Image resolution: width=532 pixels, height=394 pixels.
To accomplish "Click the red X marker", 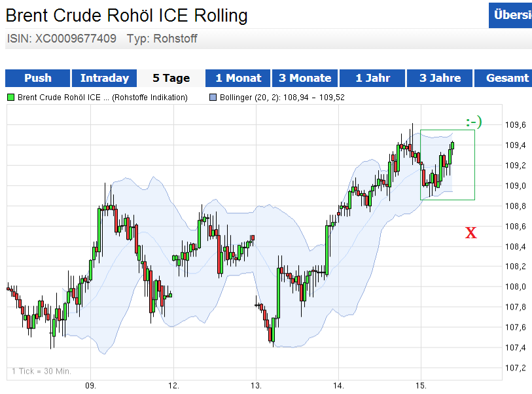I will click(x=470, y=232).
